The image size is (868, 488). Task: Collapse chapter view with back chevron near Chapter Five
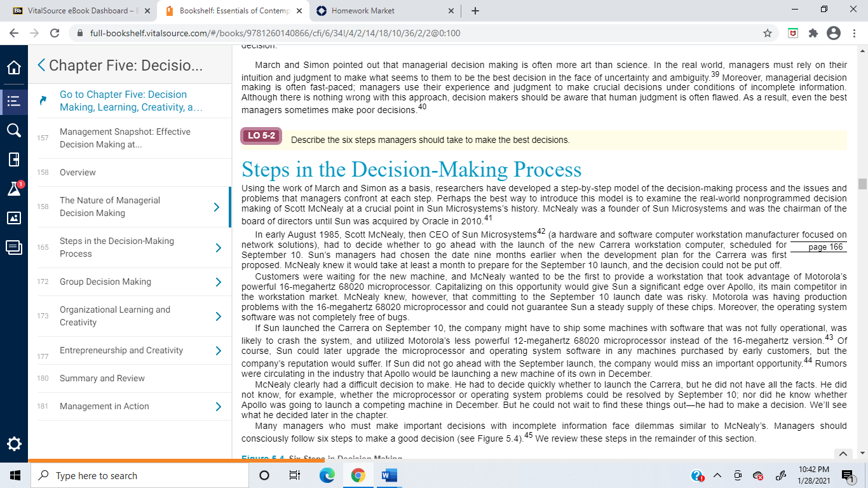[41, 65]
